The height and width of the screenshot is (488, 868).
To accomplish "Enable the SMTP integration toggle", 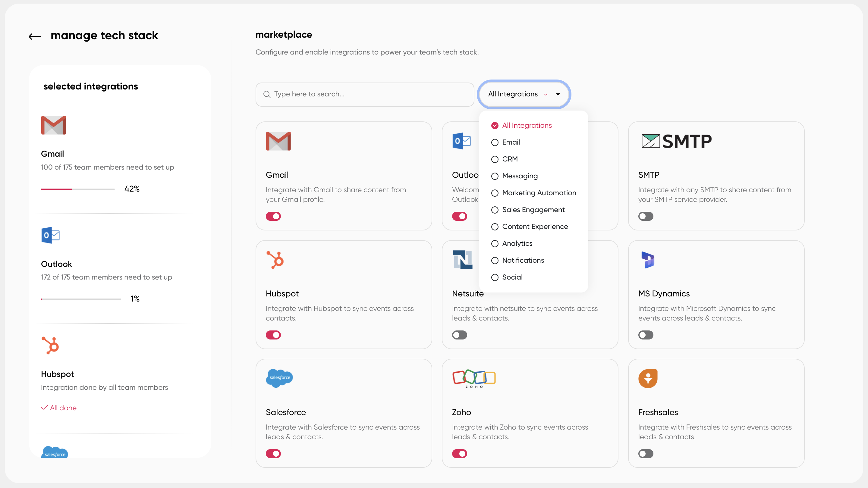I will pos(646,216).
